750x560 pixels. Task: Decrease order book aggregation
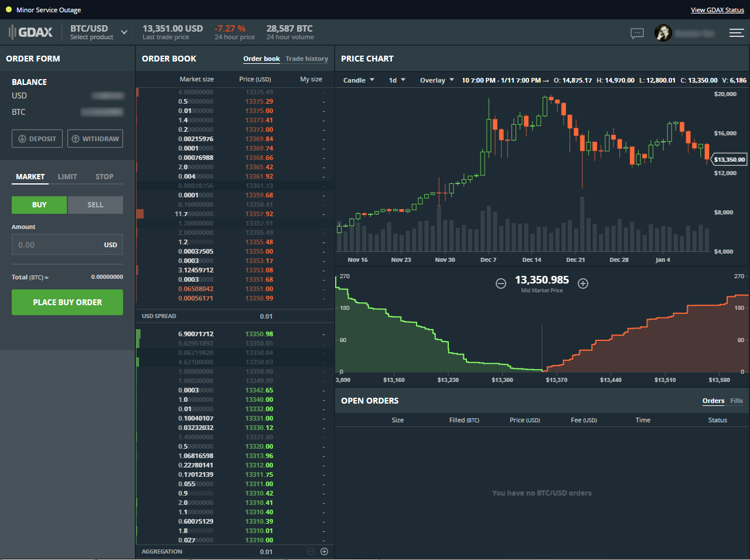(x=311, y=551)
